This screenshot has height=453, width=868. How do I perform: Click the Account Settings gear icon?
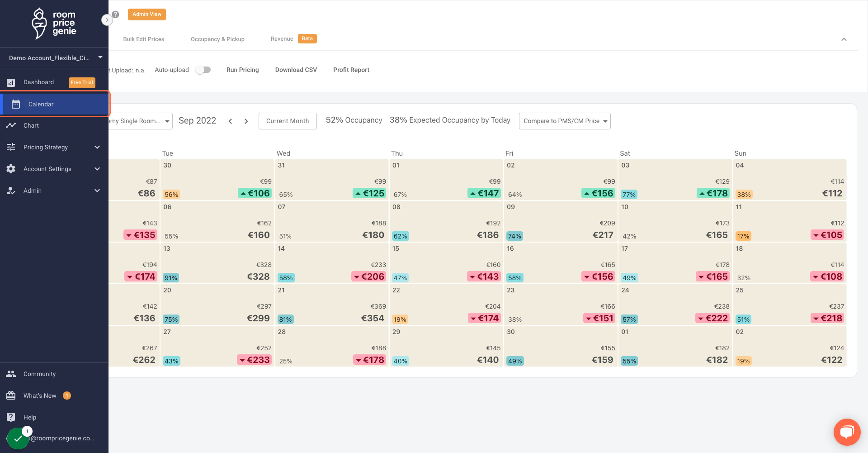point(11,169)
